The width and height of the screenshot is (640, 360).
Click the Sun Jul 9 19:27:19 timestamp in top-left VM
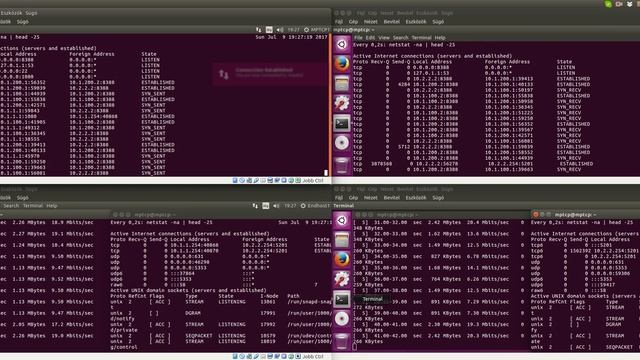(291, 37)
